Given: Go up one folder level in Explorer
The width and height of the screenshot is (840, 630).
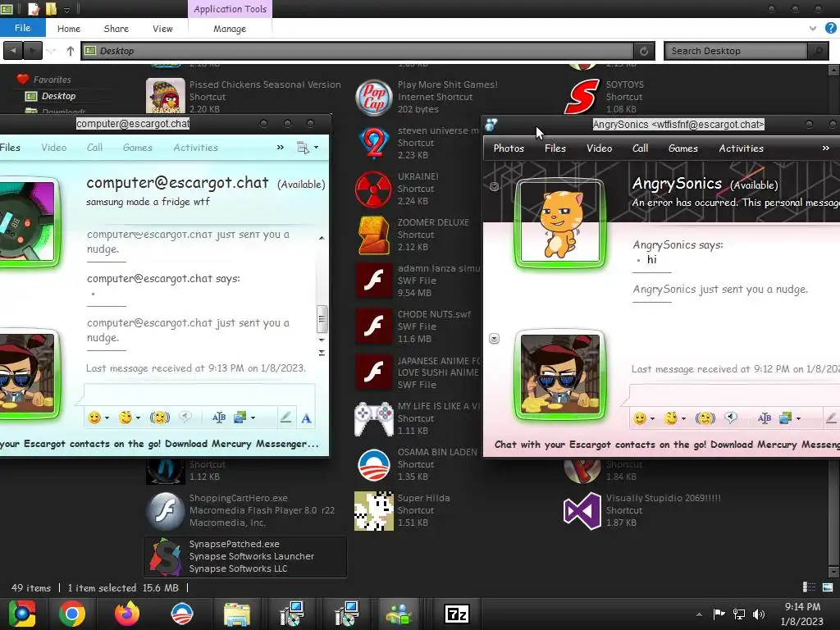Looking at the screenshot, I should (x=71, y=51).
